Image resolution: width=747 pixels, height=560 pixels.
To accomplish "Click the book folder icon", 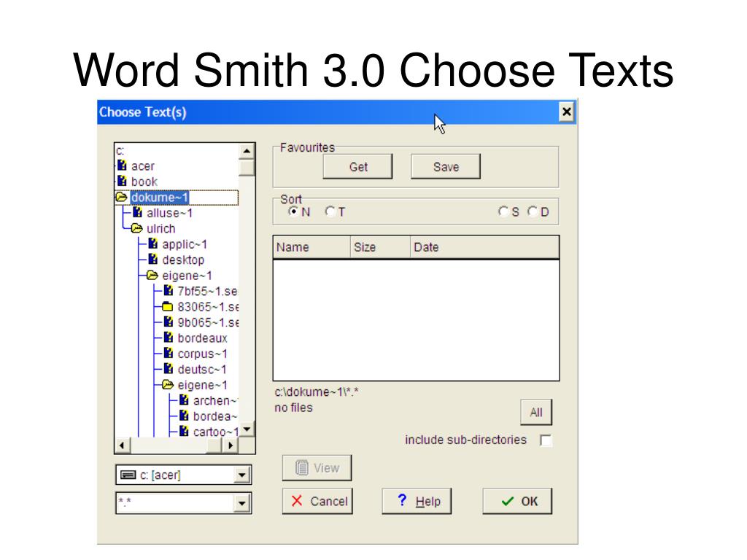I will (x=122, y=182).
